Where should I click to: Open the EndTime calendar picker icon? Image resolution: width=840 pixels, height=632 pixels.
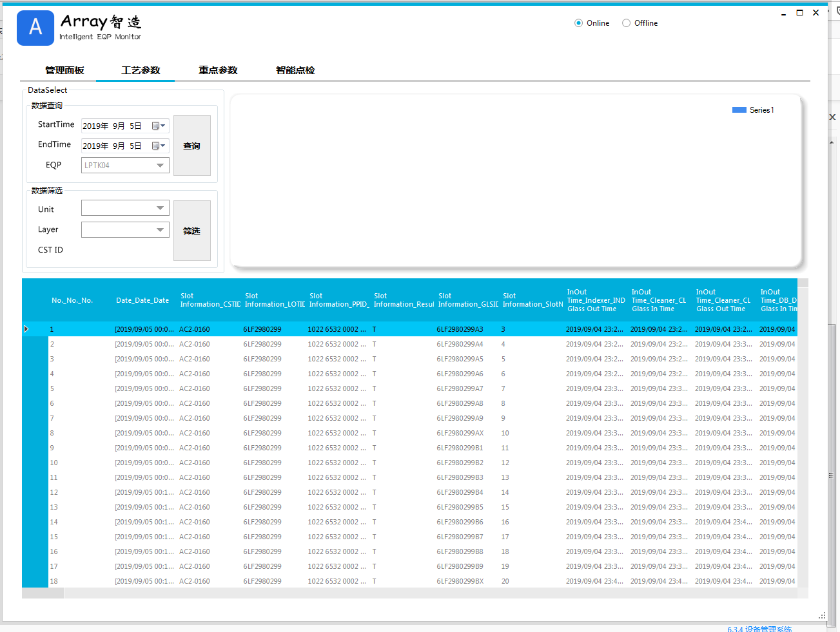point(158,146)
